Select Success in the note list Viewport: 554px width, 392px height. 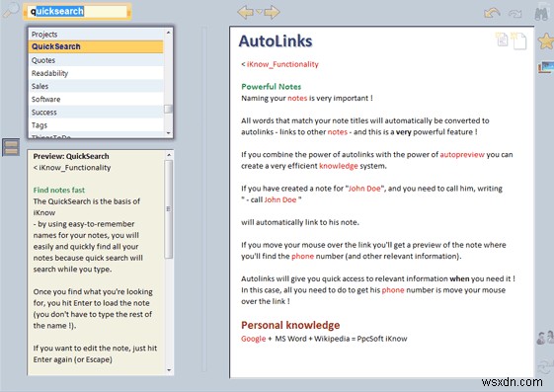click(x=96, y=113)
